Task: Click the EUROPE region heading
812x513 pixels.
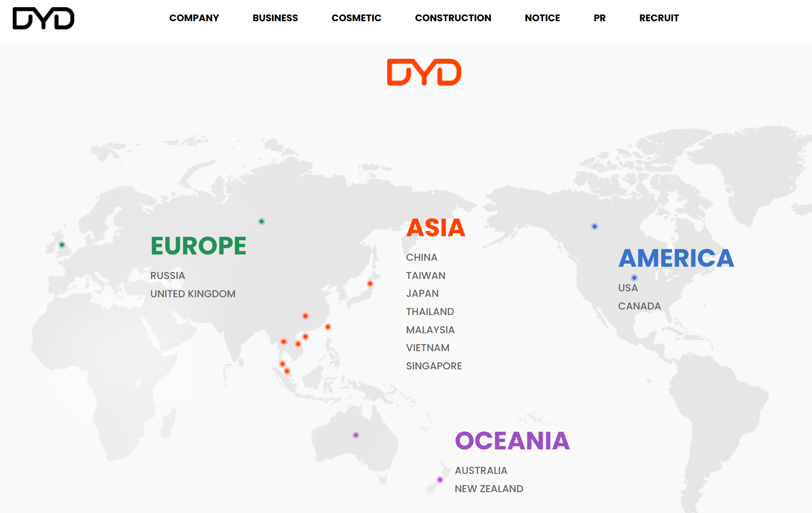Action: tap(198, 246)
